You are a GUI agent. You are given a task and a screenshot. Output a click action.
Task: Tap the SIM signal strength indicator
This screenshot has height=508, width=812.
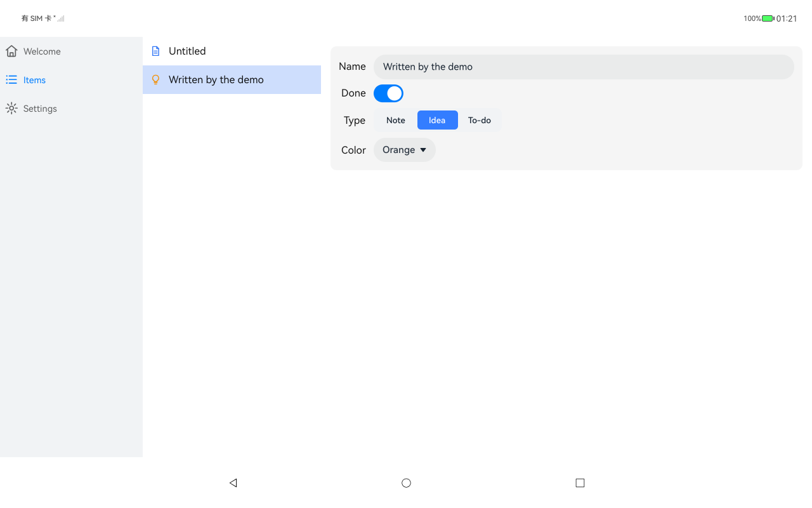(60, 19)
